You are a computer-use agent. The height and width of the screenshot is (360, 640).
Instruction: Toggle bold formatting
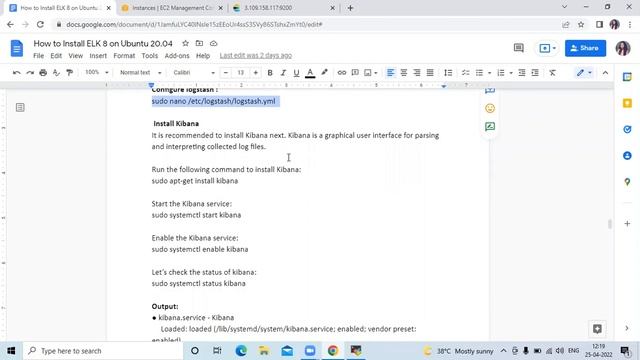270,73
